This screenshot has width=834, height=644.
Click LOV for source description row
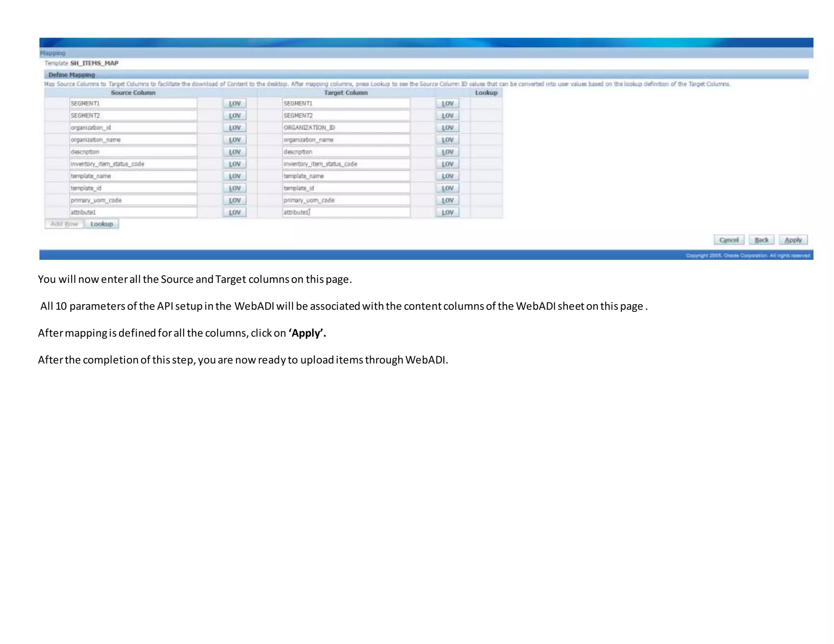235,152
